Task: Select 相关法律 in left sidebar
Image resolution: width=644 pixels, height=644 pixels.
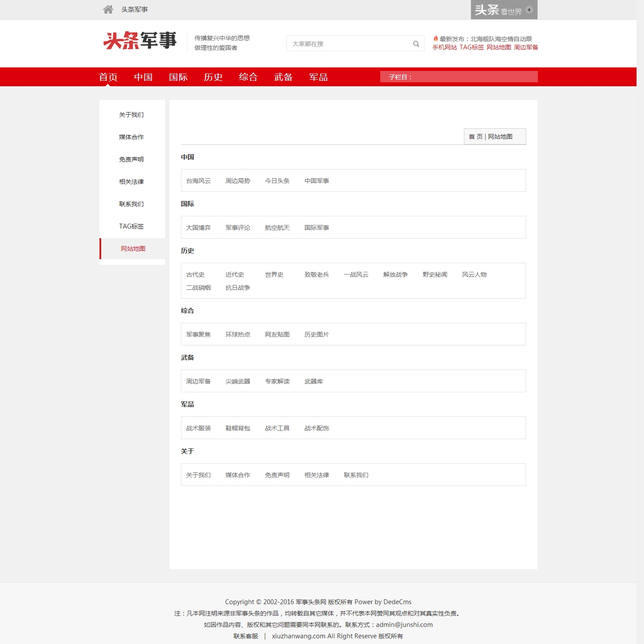Action: click(x=131, y=182)
